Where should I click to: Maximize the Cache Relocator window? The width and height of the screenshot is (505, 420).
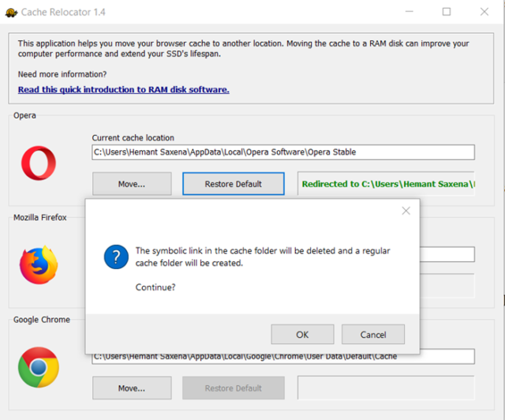447,12
